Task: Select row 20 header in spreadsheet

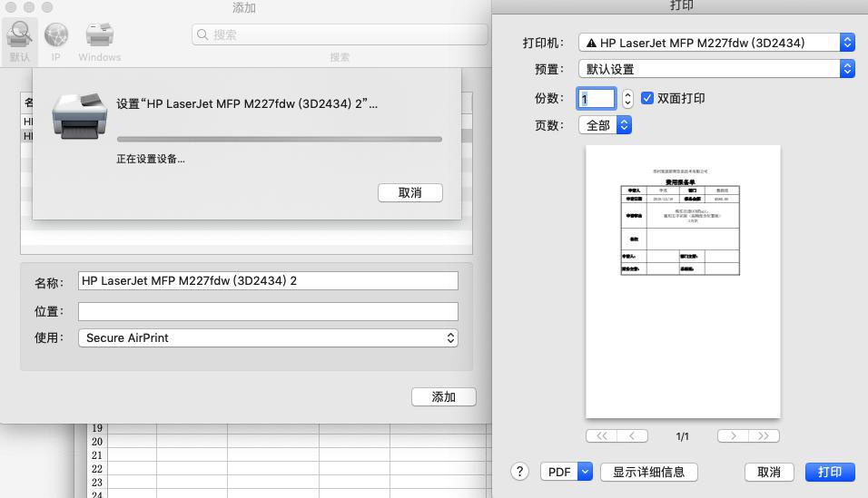Action: (97, 442)
